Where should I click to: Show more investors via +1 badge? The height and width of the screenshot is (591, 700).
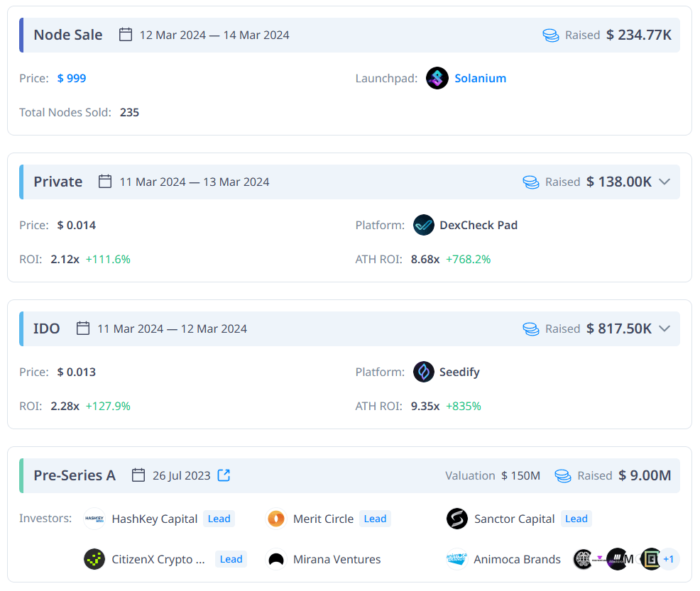point(668,559)
